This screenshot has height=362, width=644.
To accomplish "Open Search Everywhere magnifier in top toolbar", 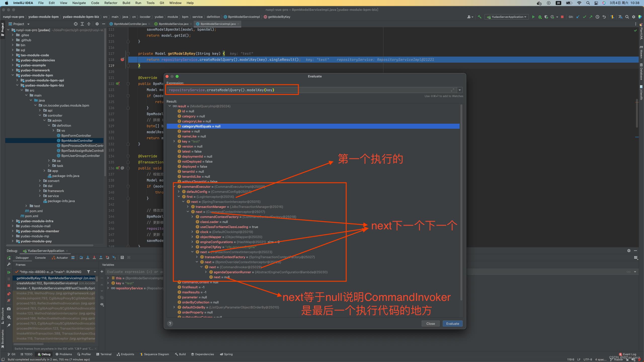I will pyautogui.click(x=627, y=17).
